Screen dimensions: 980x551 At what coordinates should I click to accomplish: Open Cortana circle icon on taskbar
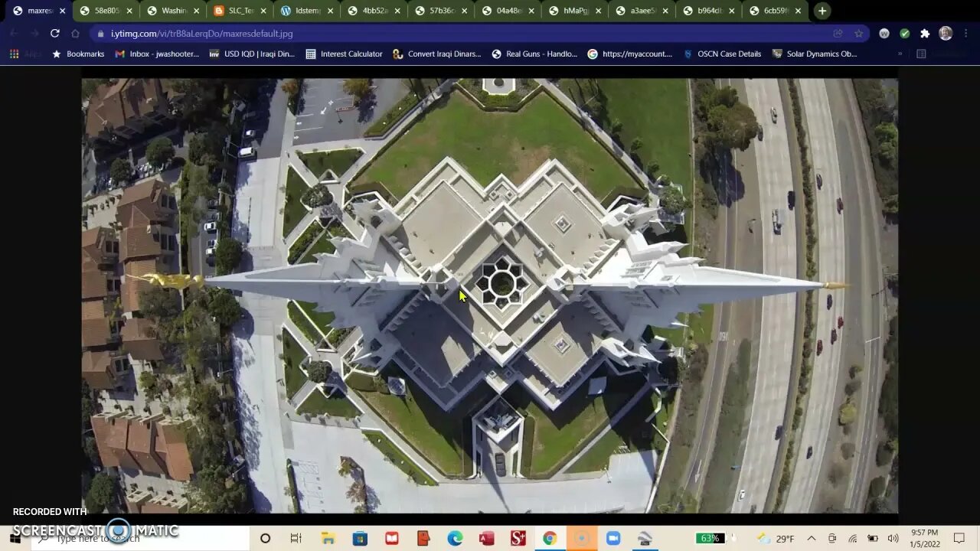click(265, 539)
